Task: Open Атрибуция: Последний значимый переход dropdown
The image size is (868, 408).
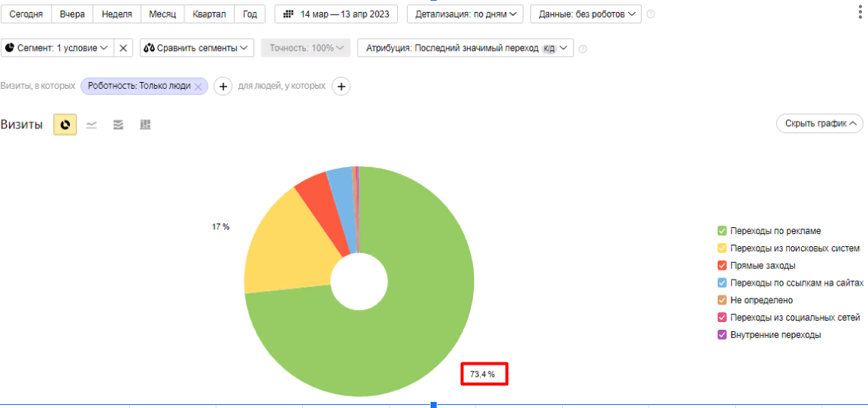Action: (x=466, y=48)
